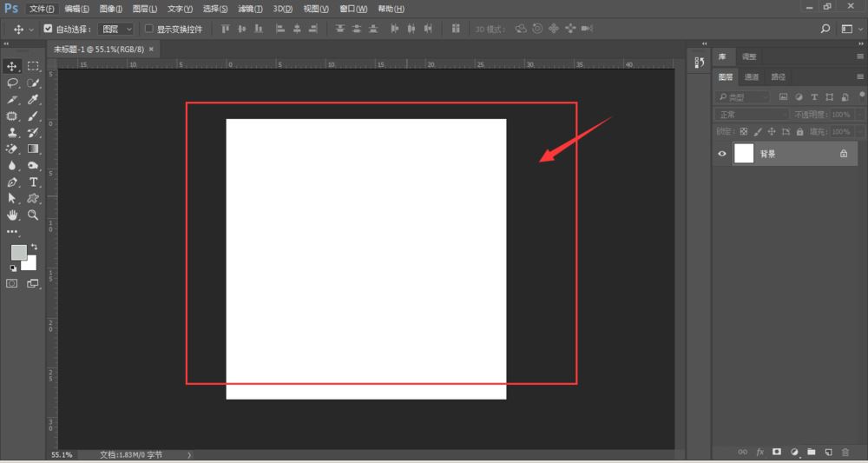Select the Rectangular Marquee tool
Viewport: 868px width, 463px height.
coord(33,67)
